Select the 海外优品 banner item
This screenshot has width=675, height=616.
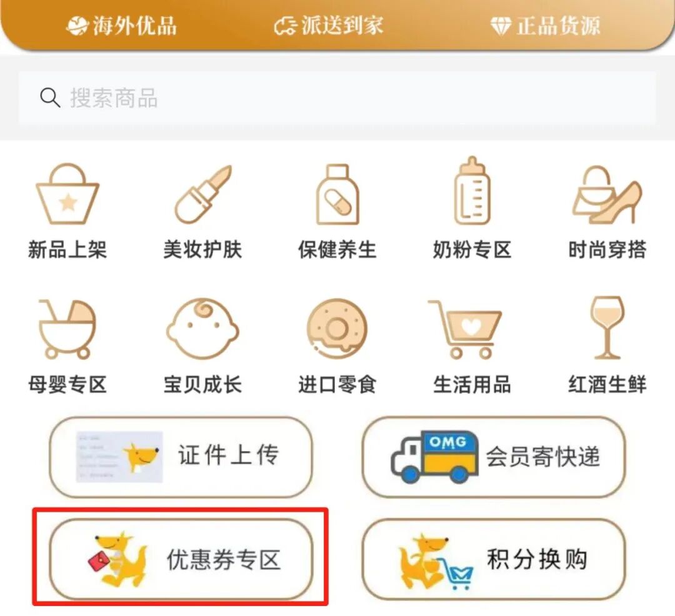[x=121, y=26]
